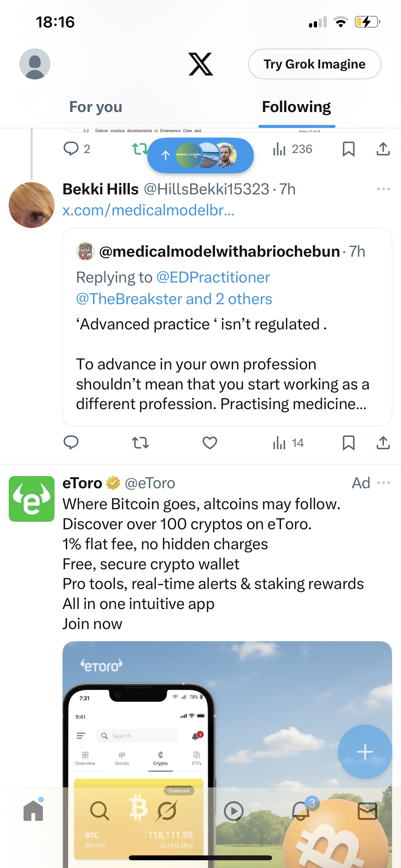
Task: Open the @EDPractitioner mention
Action: [213, 278]
